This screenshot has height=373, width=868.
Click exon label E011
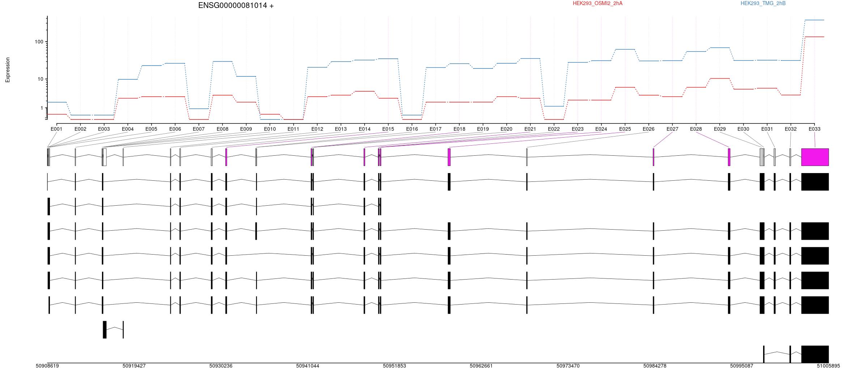pos(293,129)
